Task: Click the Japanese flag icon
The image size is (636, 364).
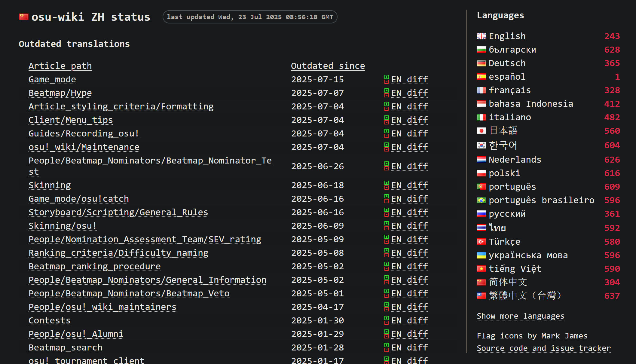Action: point(481,131)
